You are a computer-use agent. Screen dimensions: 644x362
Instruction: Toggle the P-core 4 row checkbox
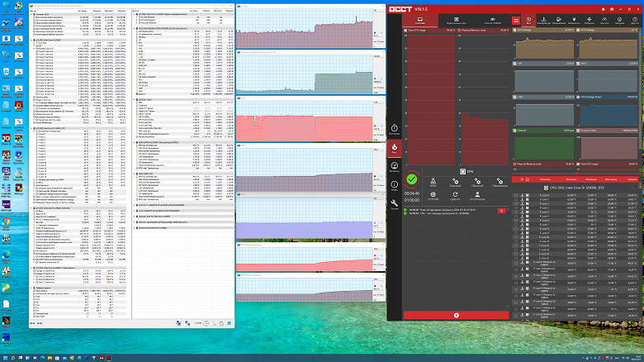pos(516,212)
